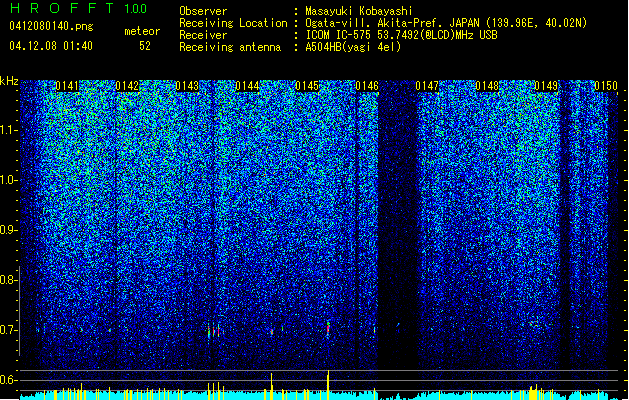Click the 'meteor' label
The image size is (629, 400).
coord(142,31)
